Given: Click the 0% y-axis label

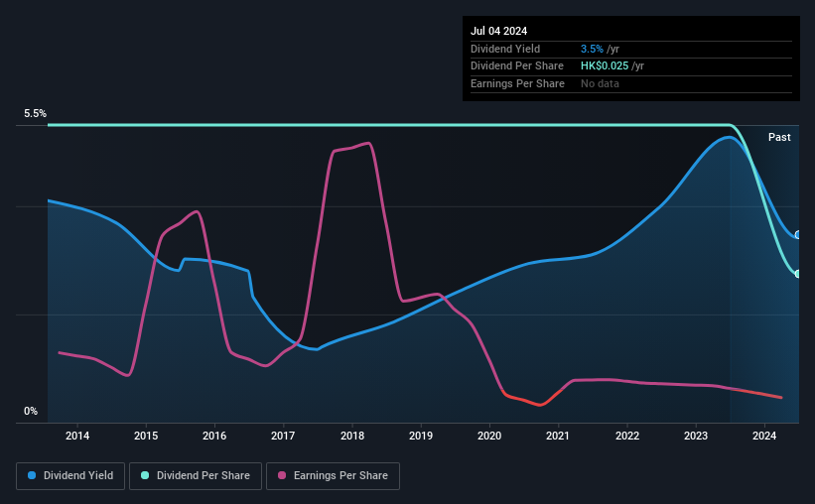Looking at the screenshot, I should coord(31,411).
